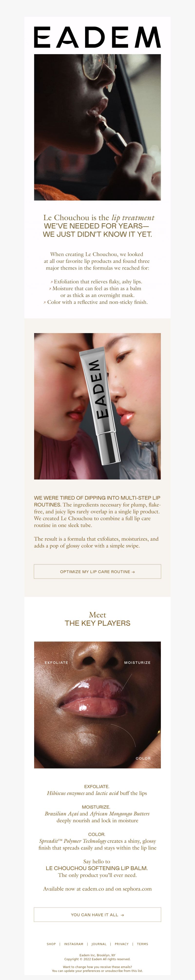Click the EADEM logo header
This screenshot has height=980, width=195.
point(97,37)
